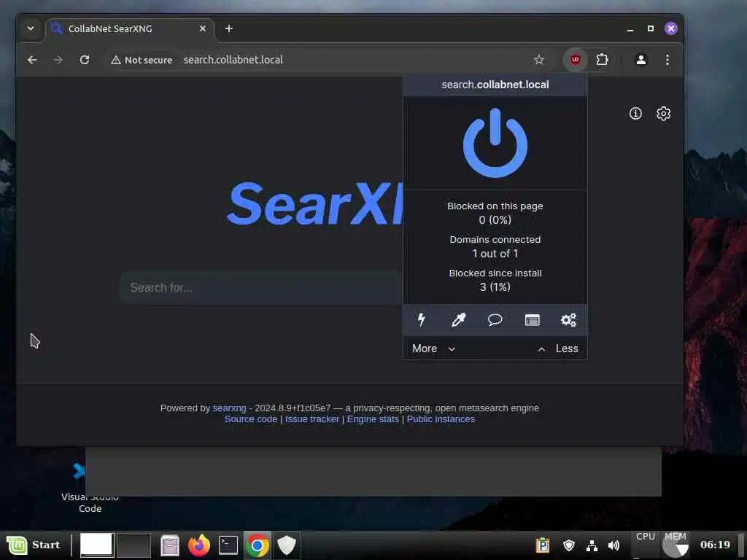The width and height of the screenshot is (747, 560).
Task: Open the Chrome profile avatar
Action: [640, 60]
